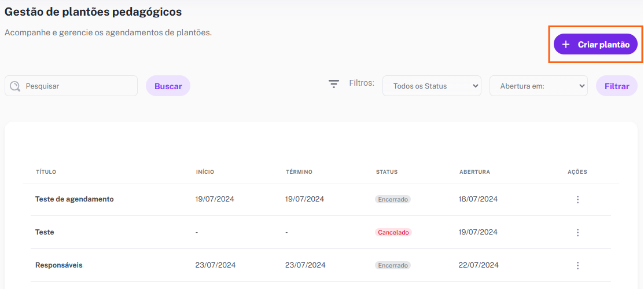Open the Responsáveis entry title
Image resolution: width=644 pixels, height=289 pixels.
pos(59,265)
